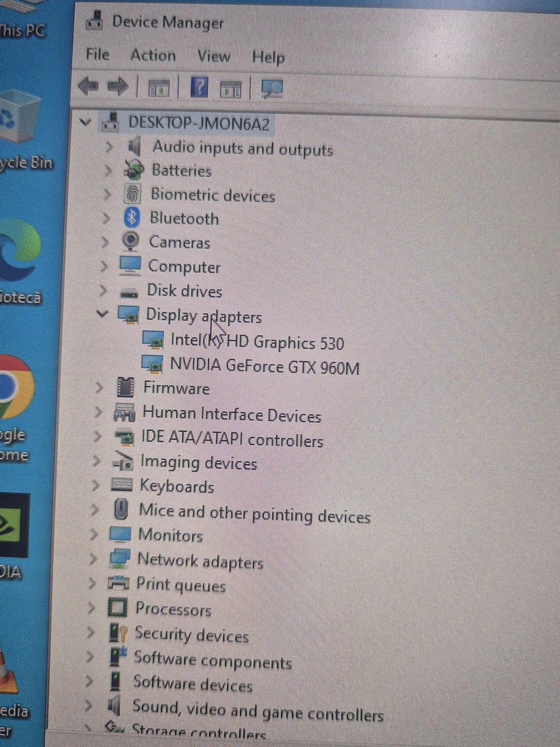Image resolution: width=560 pixels, height=747 pixels.
Task: Expand the Keyboards category arrow
Action: (96, 485)
